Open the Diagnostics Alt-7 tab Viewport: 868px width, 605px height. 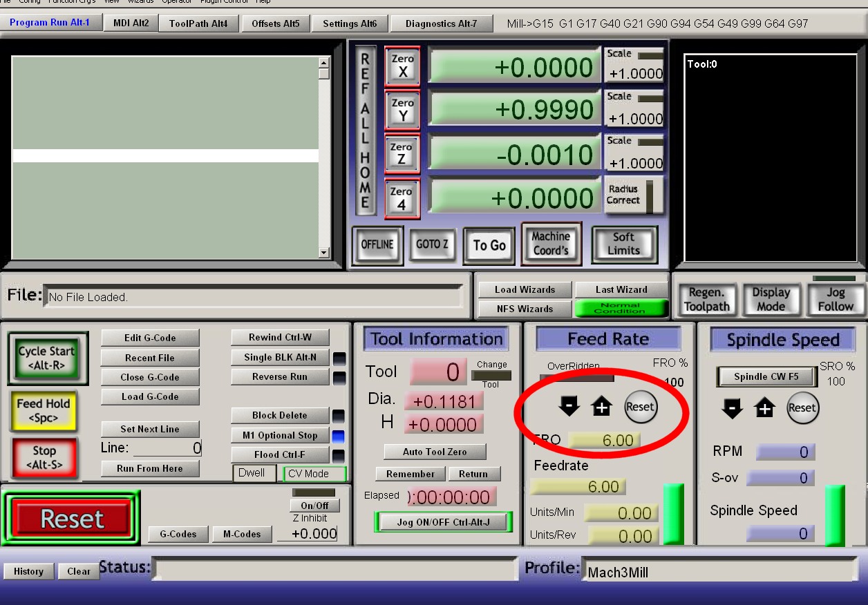coord(441,23)
